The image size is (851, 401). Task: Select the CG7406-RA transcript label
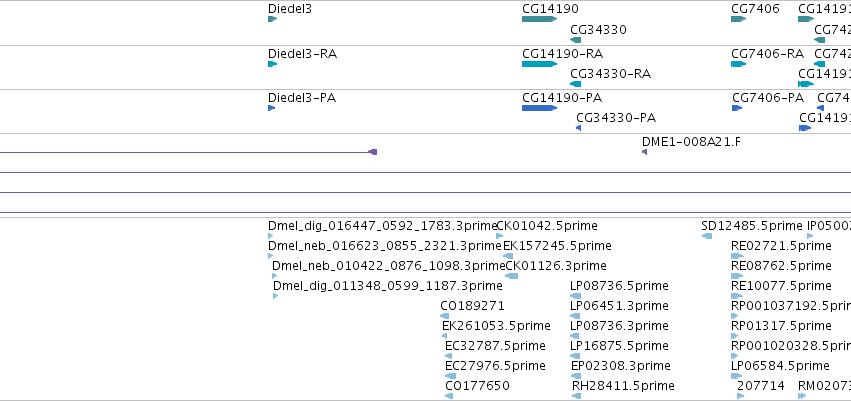[767, 54]
